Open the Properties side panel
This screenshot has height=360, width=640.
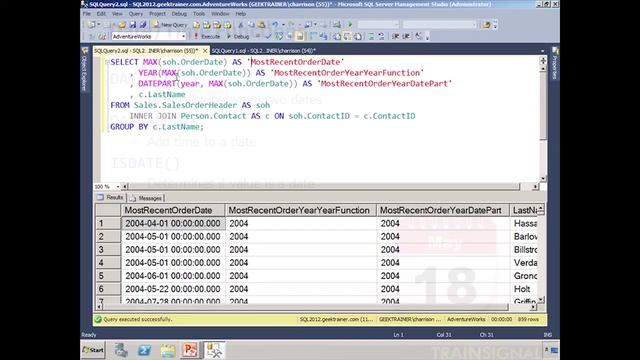[555, 64]
